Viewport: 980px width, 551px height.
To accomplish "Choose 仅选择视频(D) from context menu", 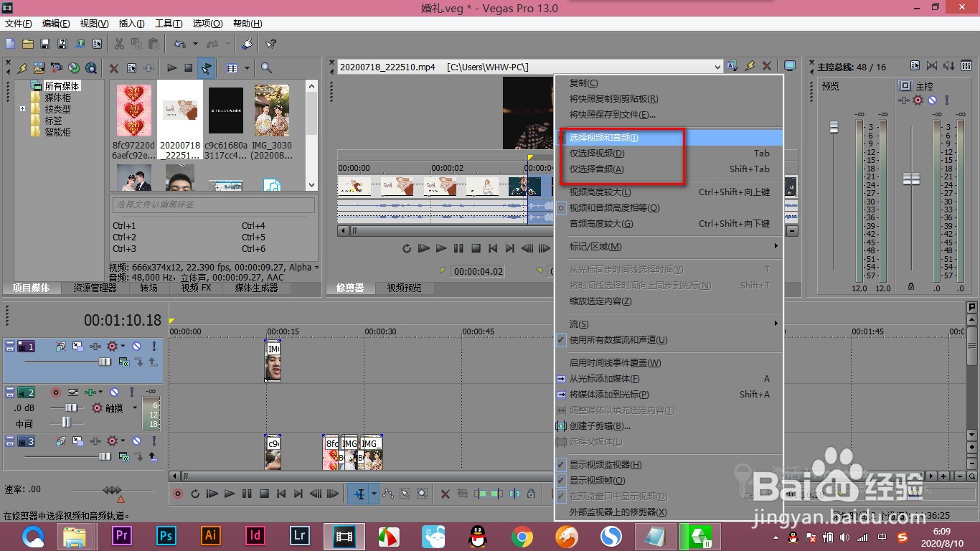I will pyautogui.click(x=669, y=154).
